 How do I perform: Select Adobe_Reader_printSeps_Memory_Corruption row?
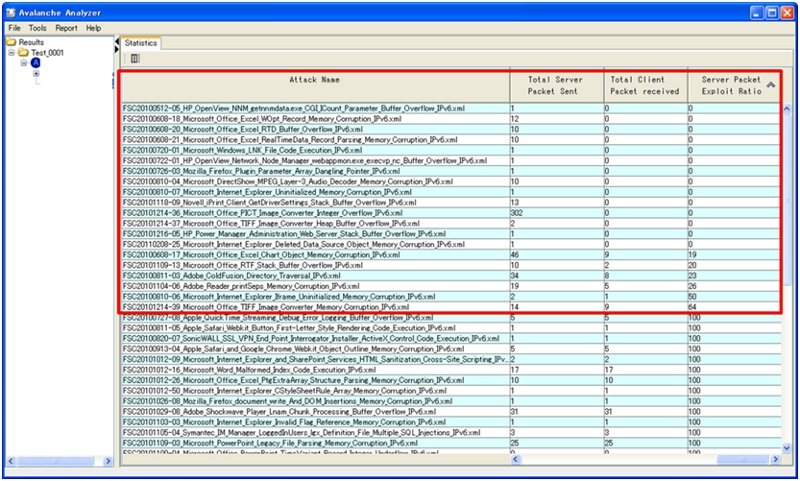point(451,286)
